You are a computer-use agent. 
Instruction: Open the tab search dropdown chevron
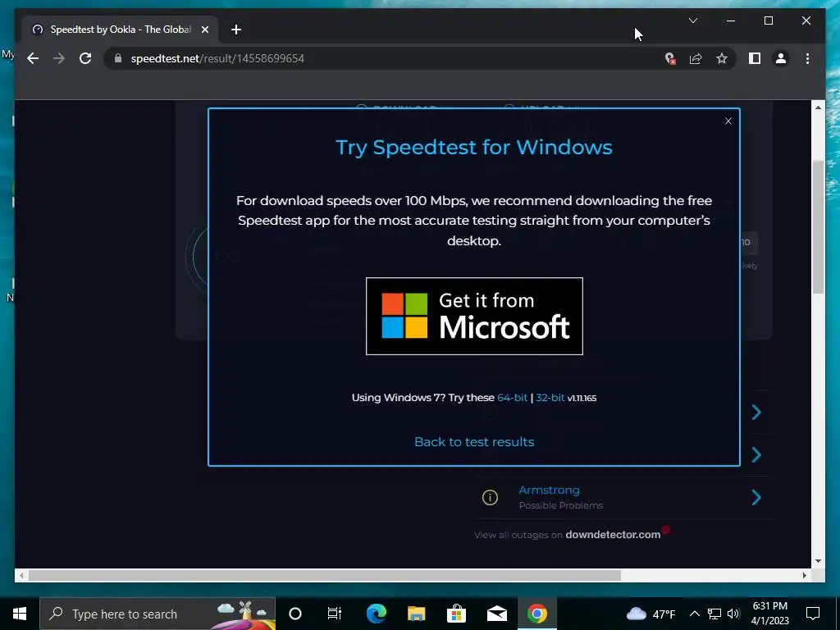coord(692,21)
